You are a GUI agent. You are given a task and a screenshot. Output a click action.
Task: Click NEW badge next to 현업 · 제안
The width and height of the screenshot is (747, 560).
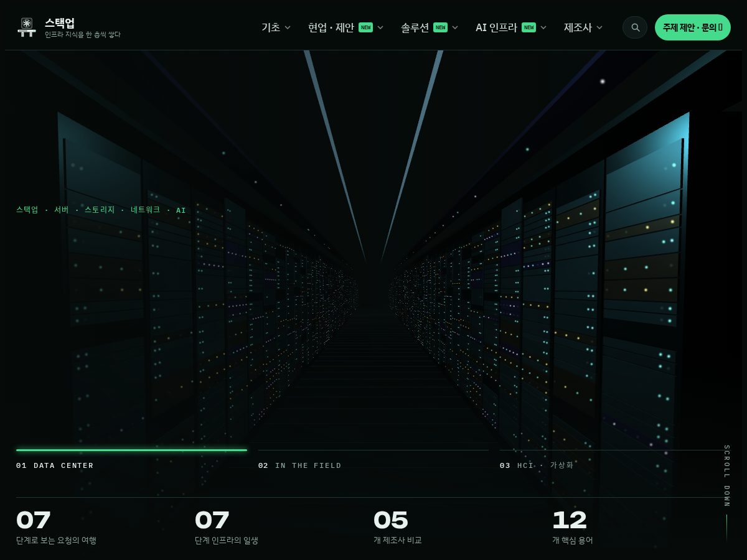(365, 27)
